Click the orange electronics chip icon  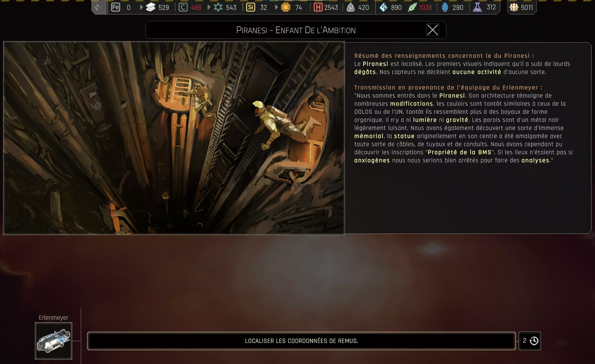(286, 7)
